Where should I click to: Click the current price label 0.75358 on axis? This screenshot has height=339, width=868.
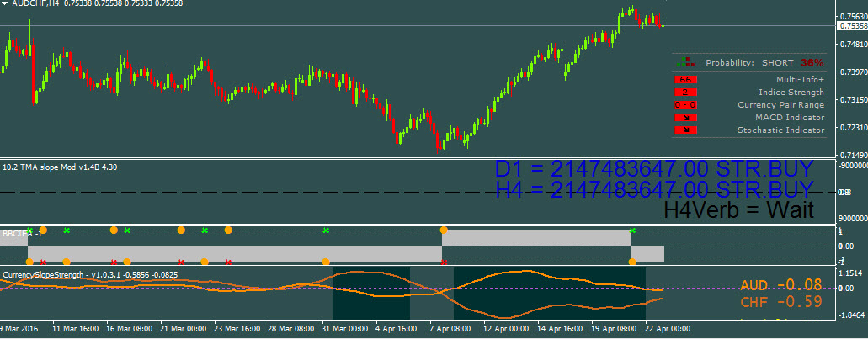click(852, 26)
